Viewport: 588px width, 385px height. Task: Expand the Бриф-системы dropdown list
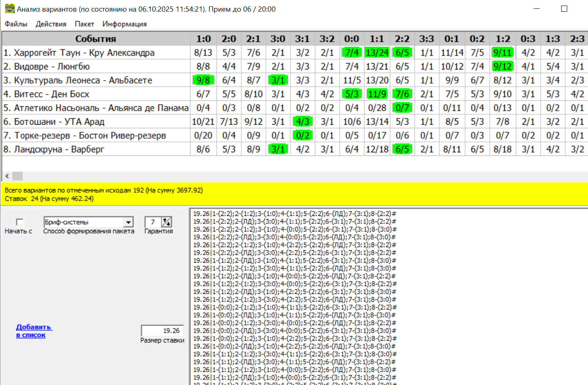coord(128,222)
